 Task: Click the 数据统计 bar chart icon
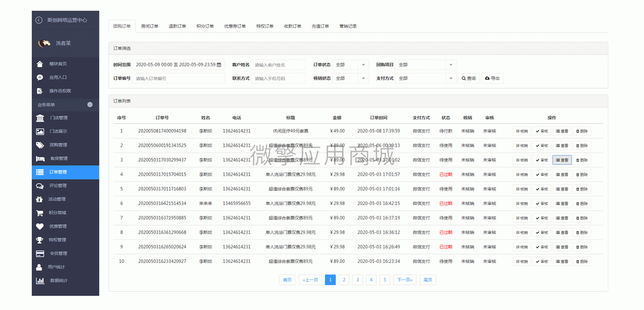pos(40,280)
